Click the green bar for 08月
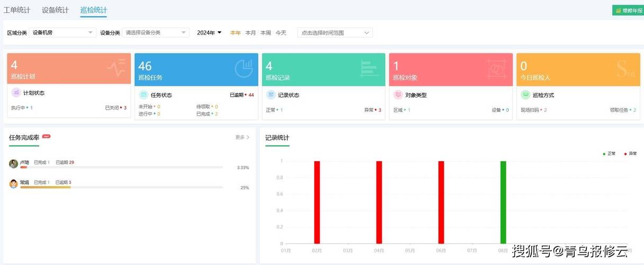 503,202
